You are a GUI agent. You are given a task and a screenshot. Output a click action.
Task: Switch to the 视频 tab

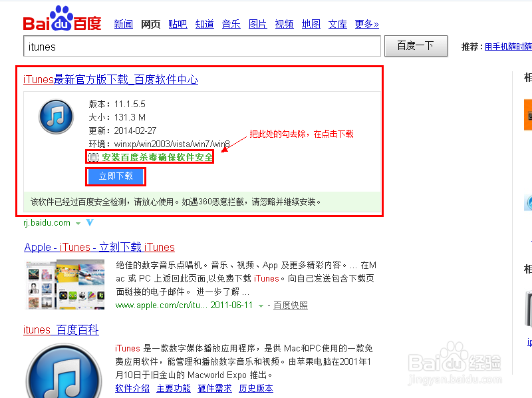pyautogui.click(x=285, y=24)
